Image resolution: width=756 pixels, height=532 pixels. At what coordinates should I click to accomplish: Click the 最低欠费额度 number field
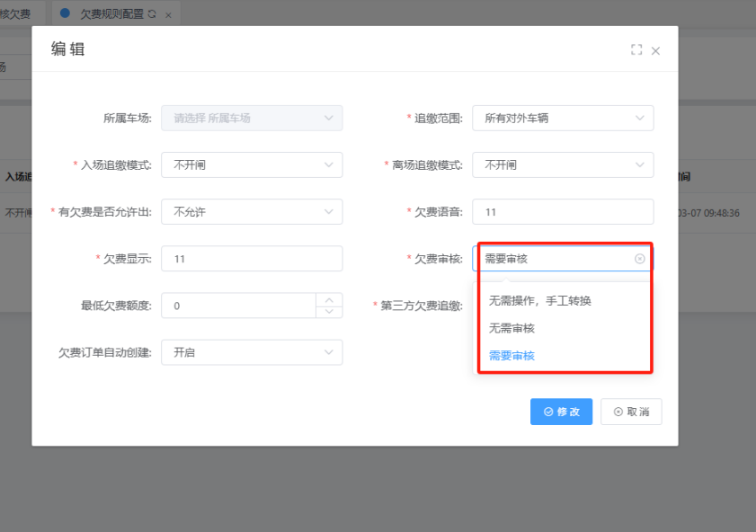pos(238,306)
